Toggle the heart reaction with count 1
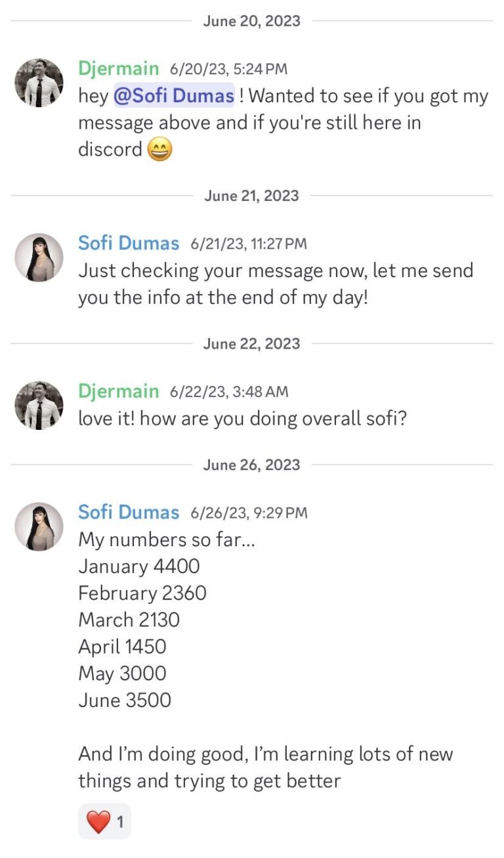Viewport: 504px width, 858px height. coord(104,821)
